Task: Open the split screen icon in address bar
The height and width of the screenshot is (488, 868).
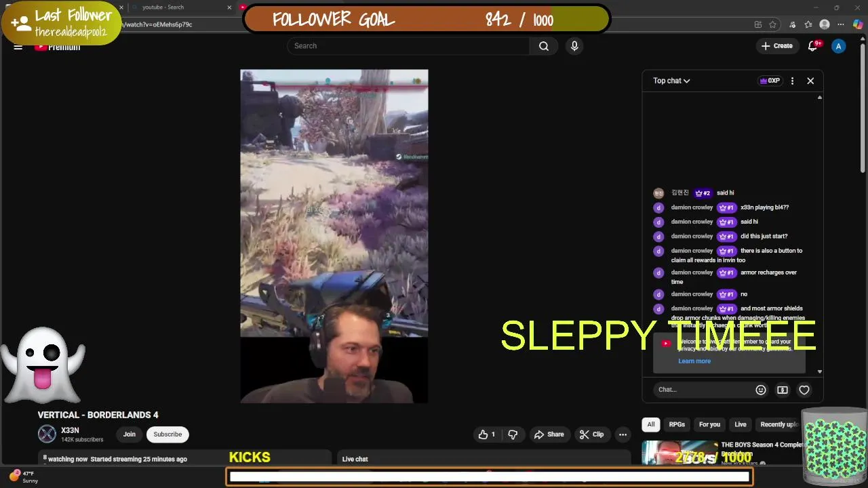Action: 757,24
